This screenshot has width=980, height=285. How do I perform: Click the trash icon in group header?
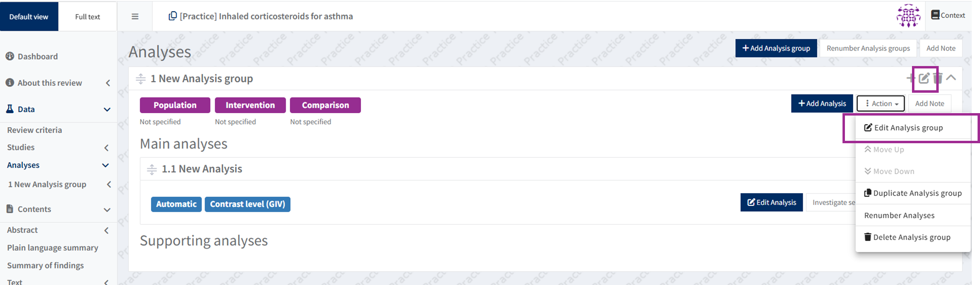pyautogui.click(x=938, y=78)
